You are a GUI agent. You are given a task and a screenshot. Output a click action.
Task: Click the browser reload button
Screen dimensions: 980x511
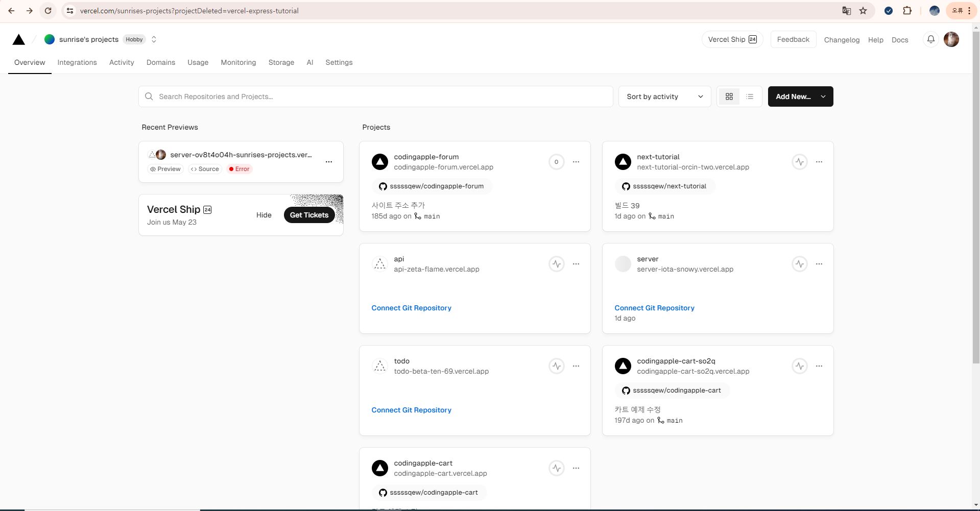[x=47, y=10]
